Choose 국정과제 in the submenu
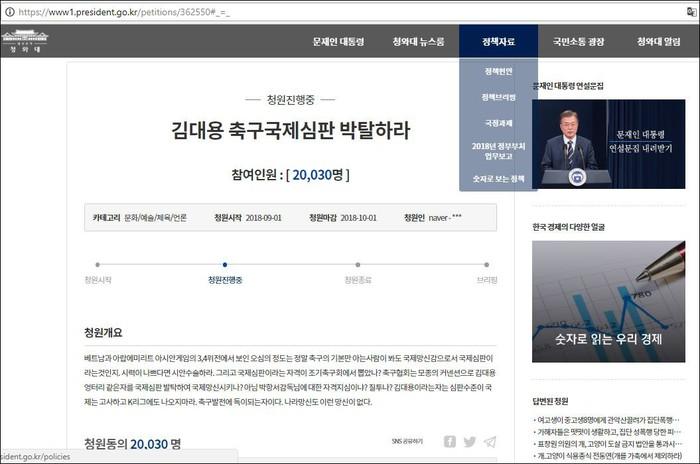Screen dimensions: 700x464 tap(498, 123)
